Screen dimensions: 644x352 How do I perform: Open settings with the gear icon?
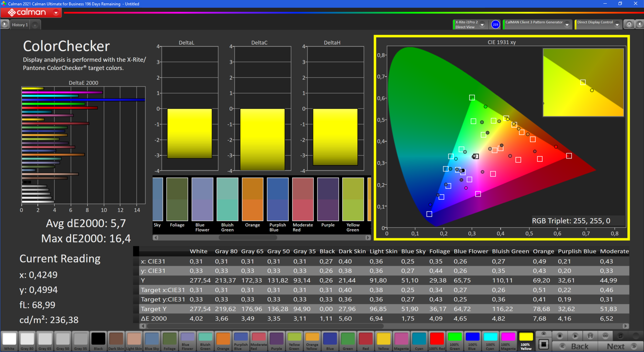(629, 24)
